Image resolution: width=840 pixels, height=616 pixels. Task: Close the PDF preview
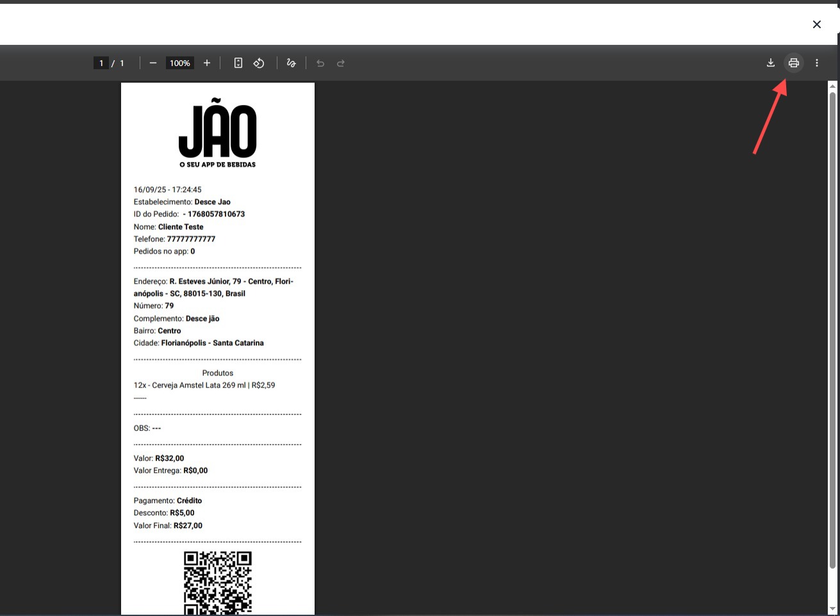[817, 24]
